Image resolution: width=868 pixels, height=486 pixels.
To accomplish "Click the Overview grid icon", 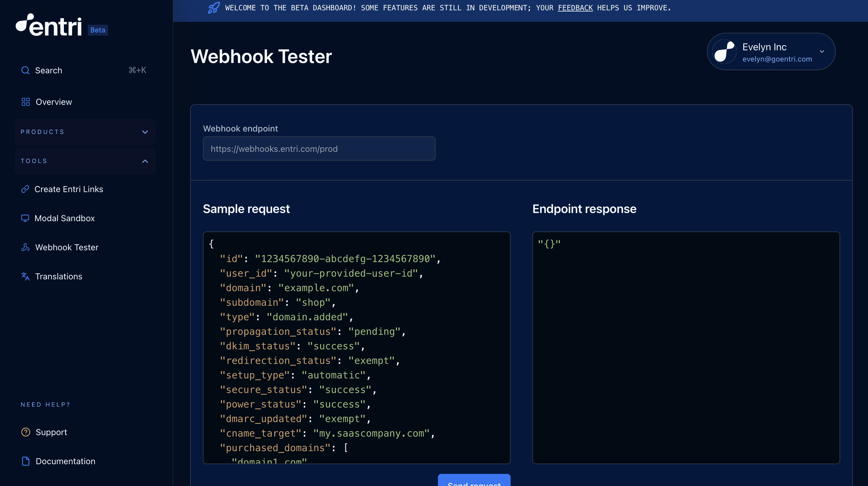I will tap(26, 102).
